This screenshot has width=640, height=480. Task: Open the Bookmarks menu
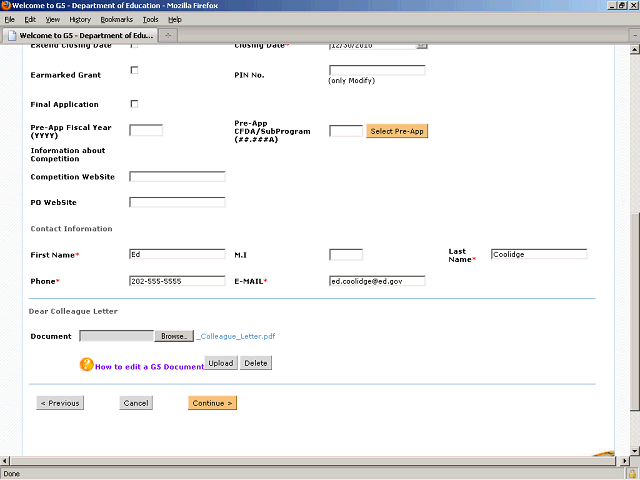point(117,20)
